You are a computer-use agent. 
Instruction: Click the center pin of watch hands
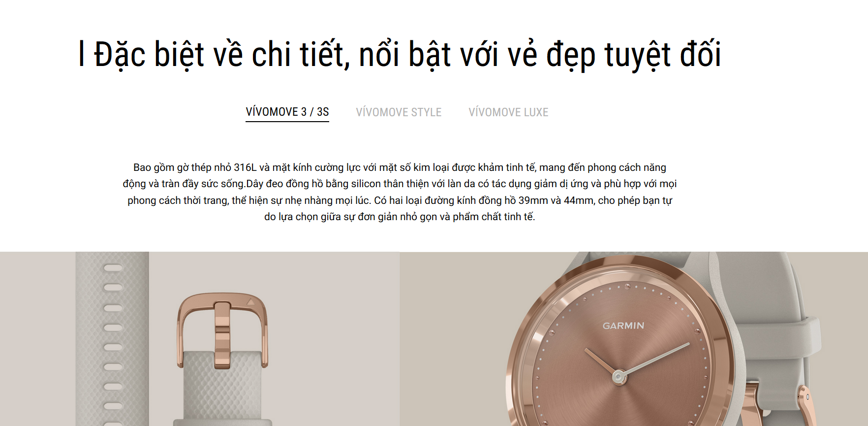coord(619,377)
